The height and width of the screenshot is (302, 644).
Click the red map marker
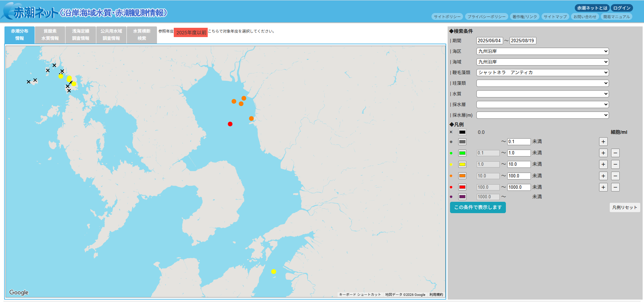(230, 124)
